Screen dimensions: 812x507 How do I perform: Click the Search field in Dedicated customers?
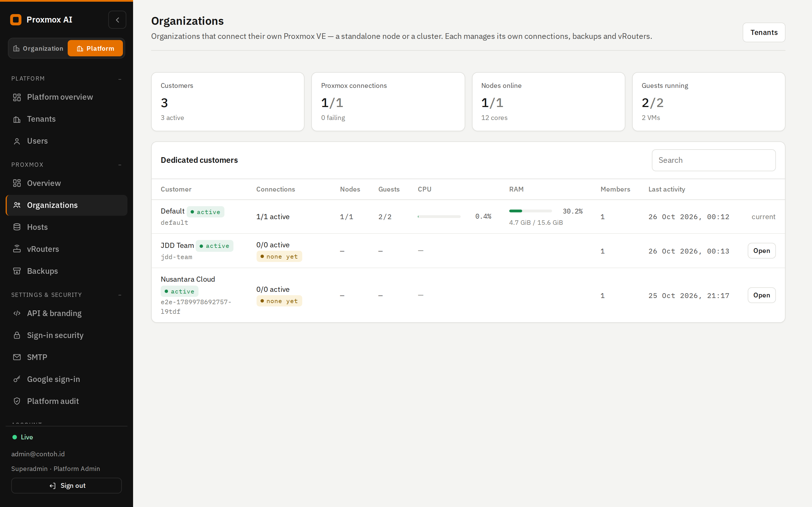(x=713, y=160)
